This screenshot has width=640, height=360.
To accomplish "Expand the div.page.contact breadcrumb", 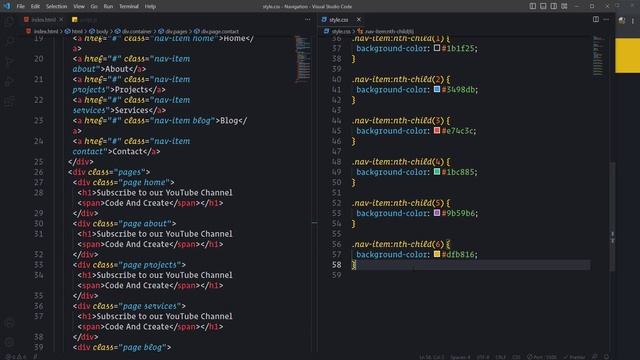I will pos(216,31).
